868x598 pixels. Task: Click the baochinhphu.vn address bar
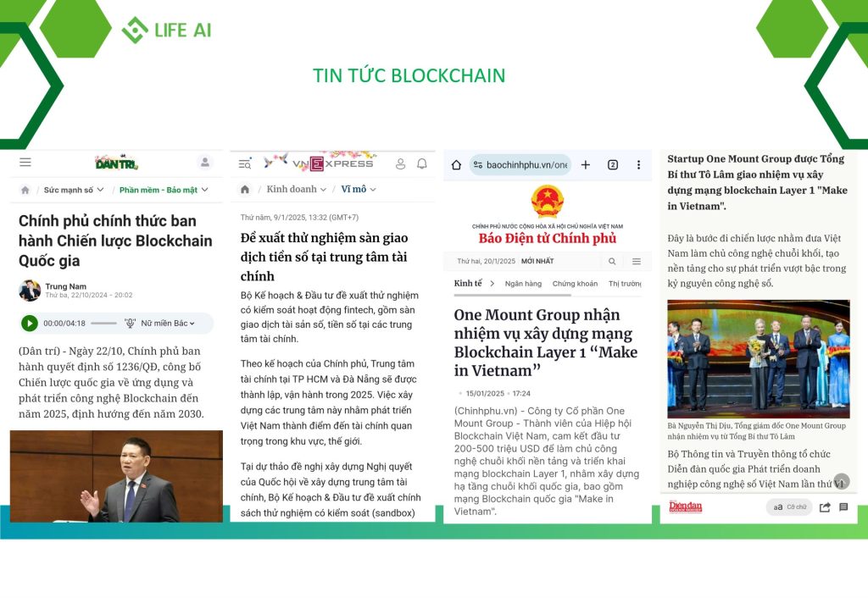pyautogui.click(x=520, y=165)
